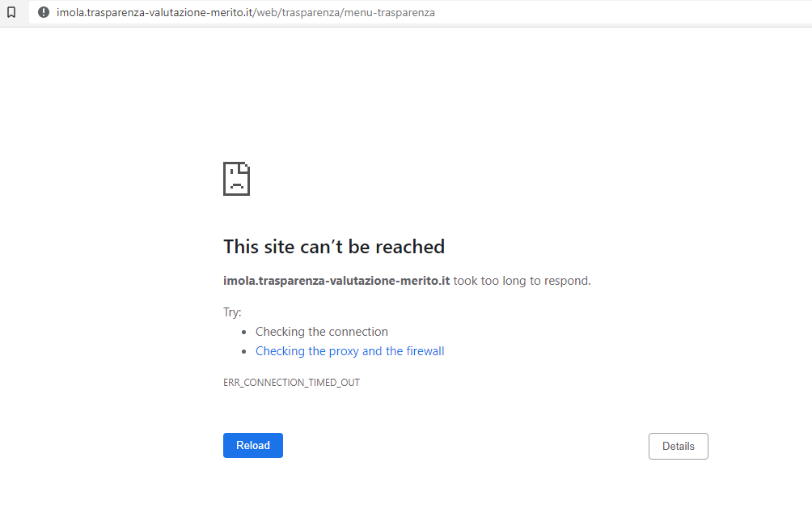Click the 'This site can't be reached' heading
Image resolution: width=812 pixels, height=530 pixels.
pos(333,247)
